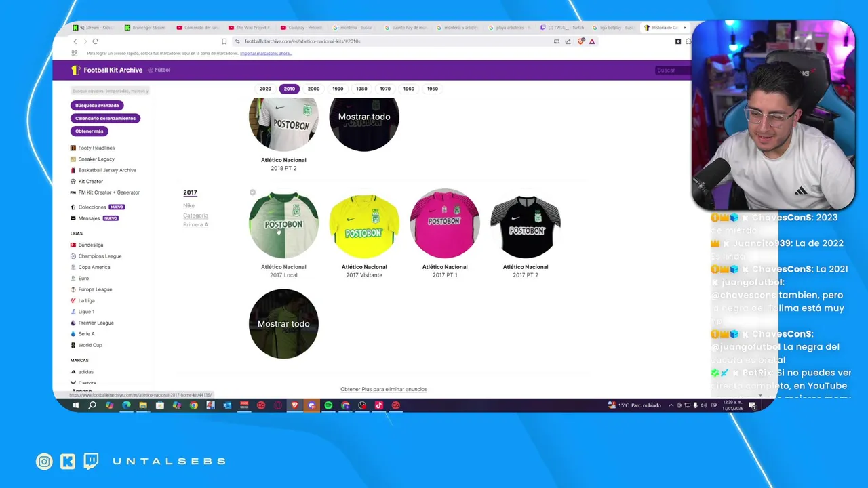Switch to the Coldplay YouTube browser tab
Image resolution: width=868 pixels, height=488 pixels.
click(302, 28)
